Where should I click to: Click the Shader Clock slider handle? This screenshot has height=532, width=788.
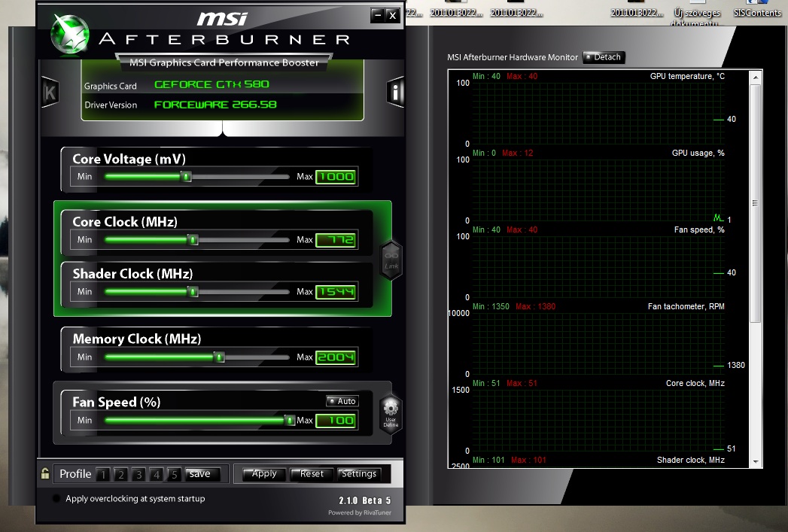click(x=193, y=291)
